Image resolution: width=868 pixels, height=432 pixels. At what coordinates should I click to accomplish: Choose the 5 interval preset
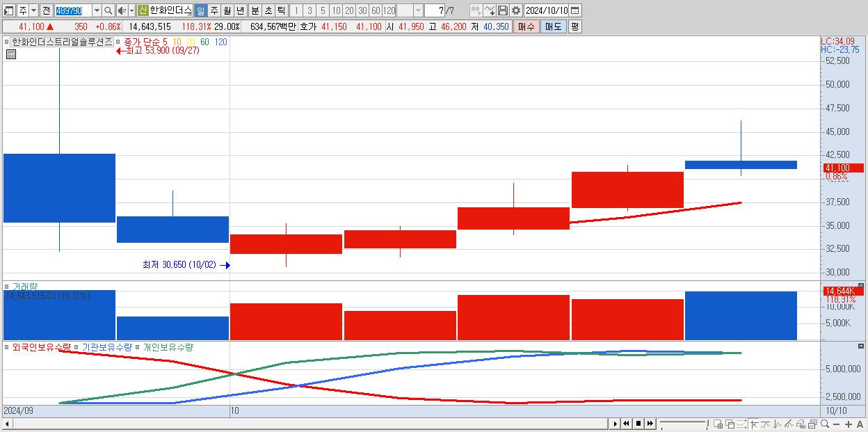pyautogui.click(x=323, y=10)
